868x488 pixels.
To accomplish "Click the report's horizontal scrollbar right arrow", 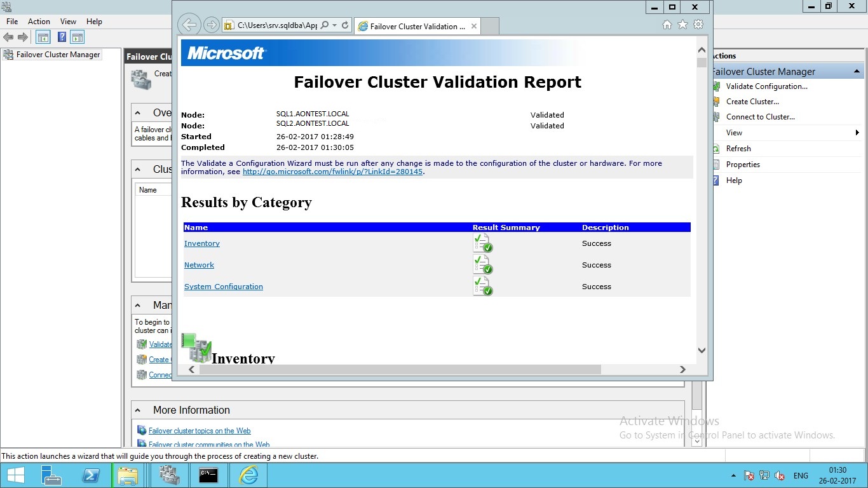I will (682, 369).
